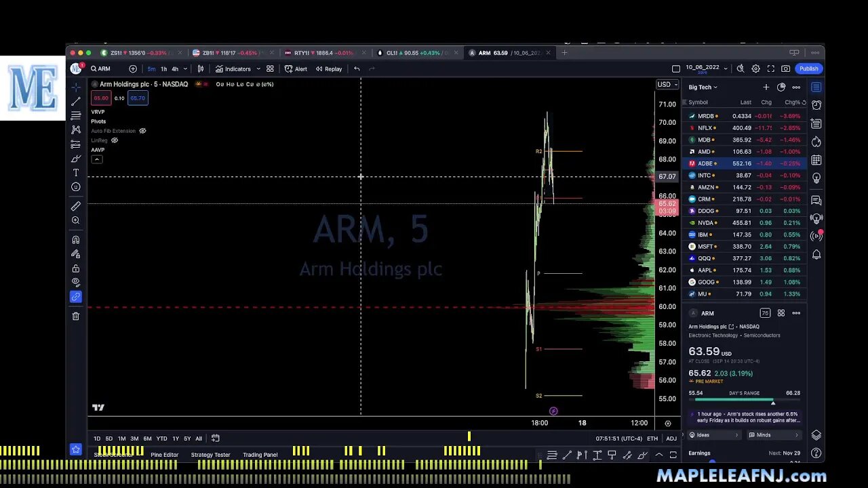Expand the timeframe interval dropdown arrow
This screenshot has width=868, height=488.
click(185, 68)
